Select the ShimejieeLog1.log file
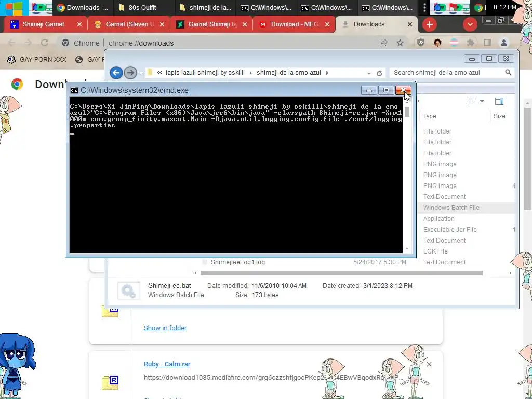This screenshot has height=399, width=532. tap(237, 262)
